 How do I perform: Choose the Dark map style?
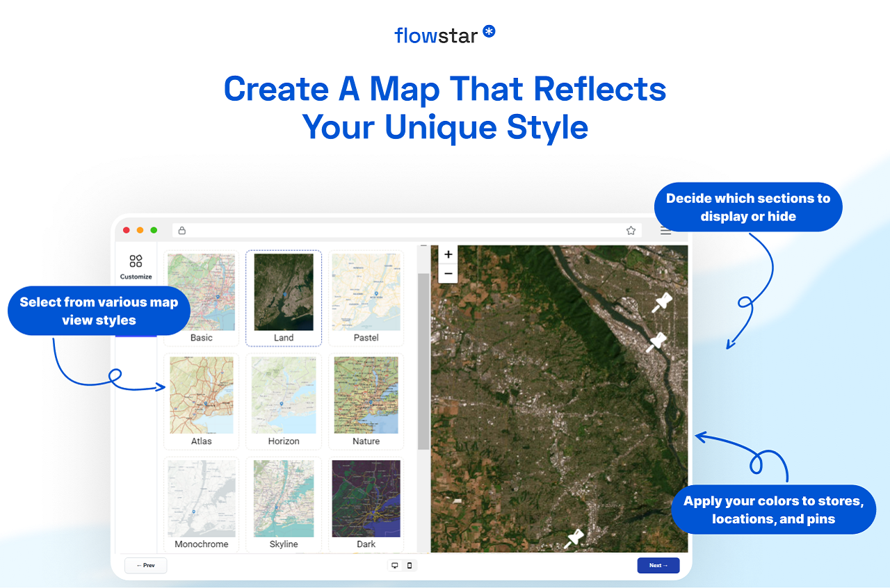[x=366, y=499]
